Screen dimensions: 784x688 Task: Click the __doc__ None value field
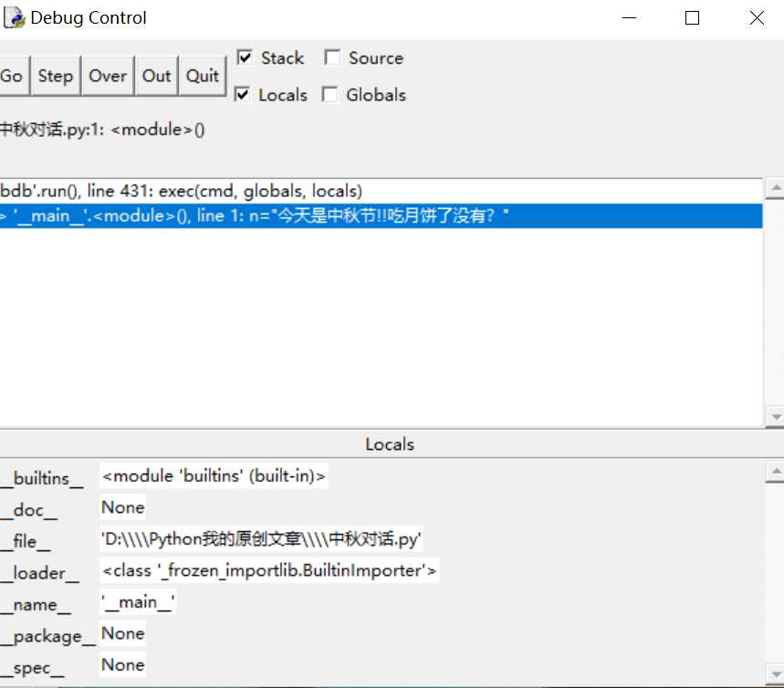(x=123, y=507)
